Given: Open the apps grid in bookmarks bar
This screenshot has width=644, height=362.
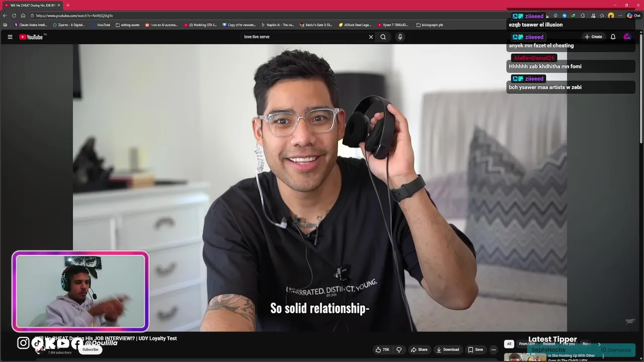Looking at the screenshot, I should click(5, 25).
